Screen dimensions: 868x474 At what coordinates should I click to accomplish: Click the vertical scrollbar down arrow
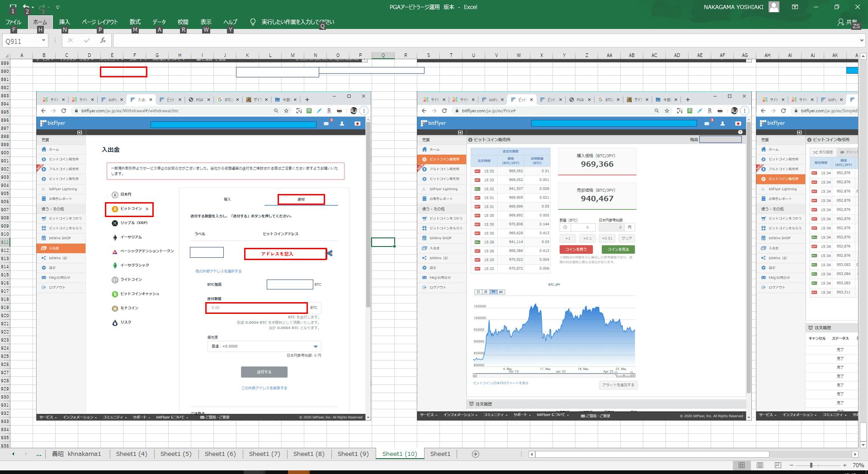[863, 444]
